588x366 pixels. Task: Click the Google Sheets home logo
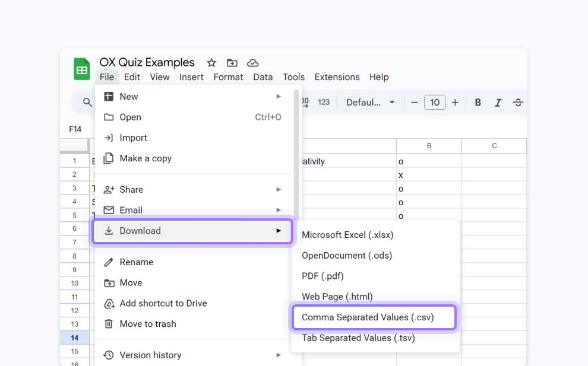(81, 69)
